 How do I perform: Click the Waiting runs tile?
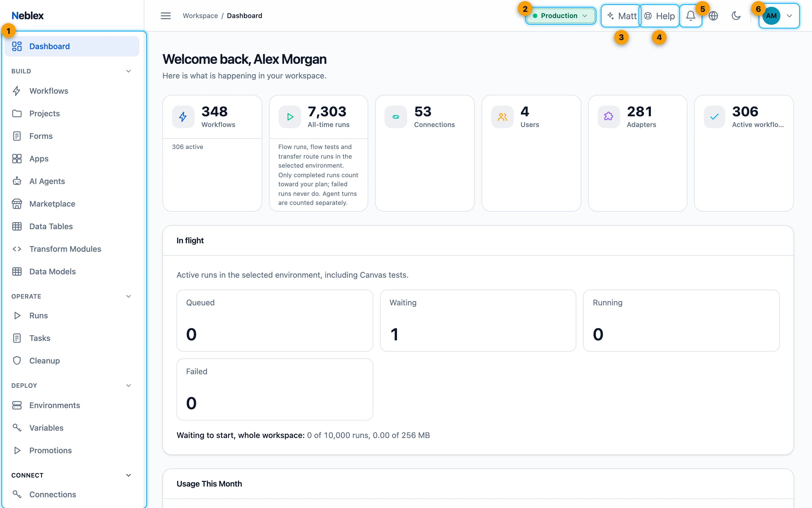tap(478, 321)
